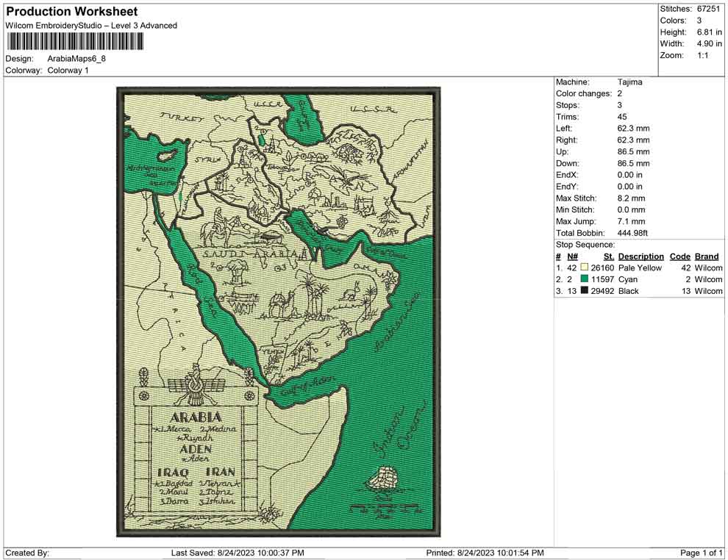Click the Pale Yellow color swatch

click(585, 268)
